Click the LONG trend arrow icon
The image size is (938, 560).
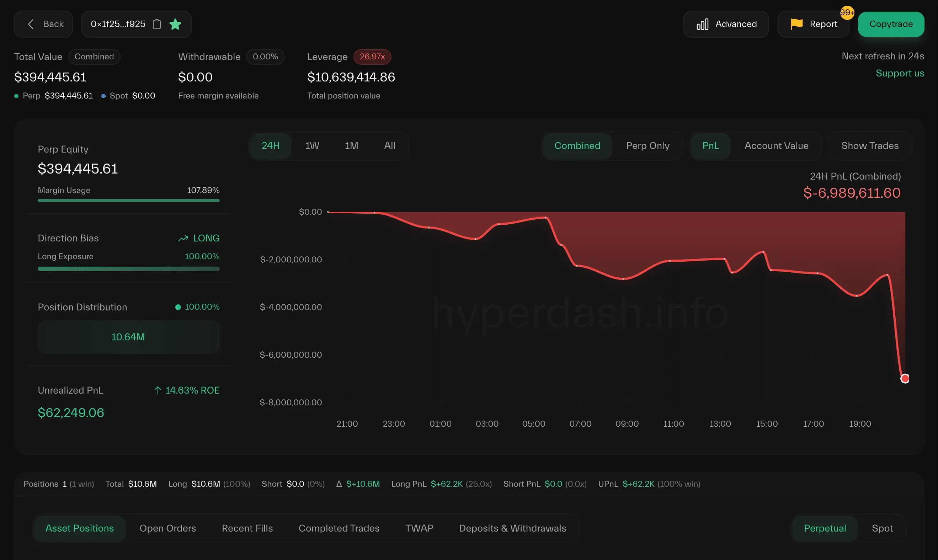pyautogui.click(x=183, y=238)
